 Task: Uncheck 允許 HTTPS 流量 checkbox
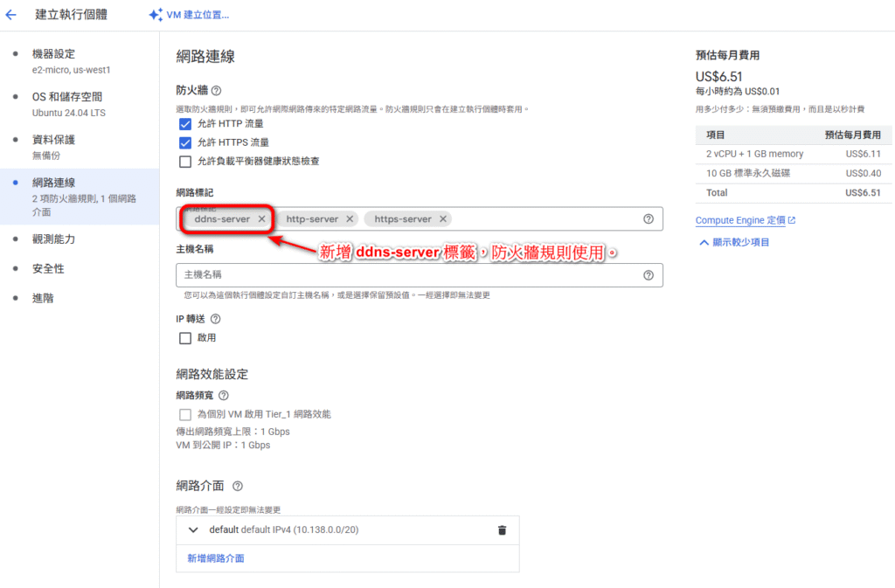click(185, 142)
